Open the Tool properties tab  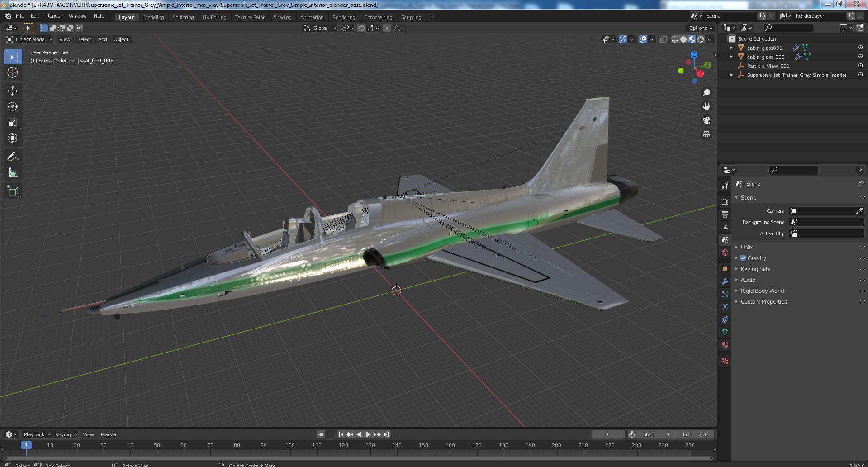[725, 185]
